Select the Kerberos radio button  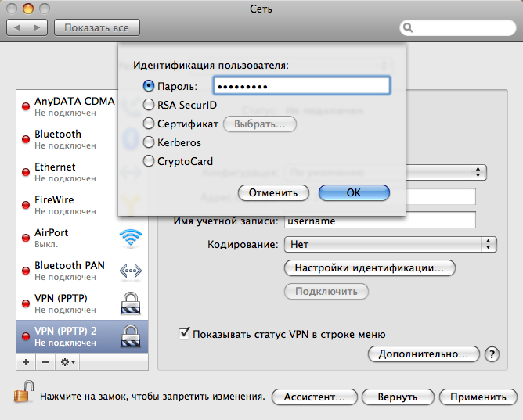pyautogui.click(x=149, y=142)
